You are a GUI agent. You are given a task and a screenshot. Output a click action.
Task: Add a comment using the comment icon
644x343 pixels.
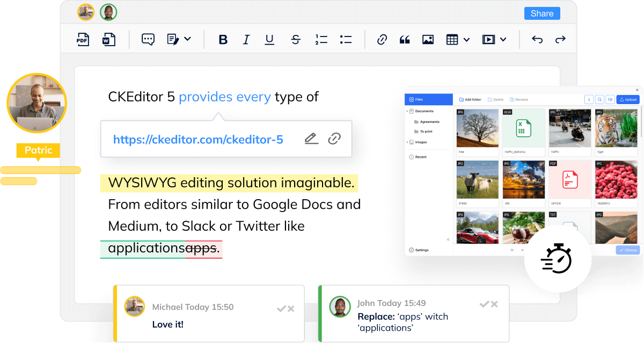tap(148, 39)
